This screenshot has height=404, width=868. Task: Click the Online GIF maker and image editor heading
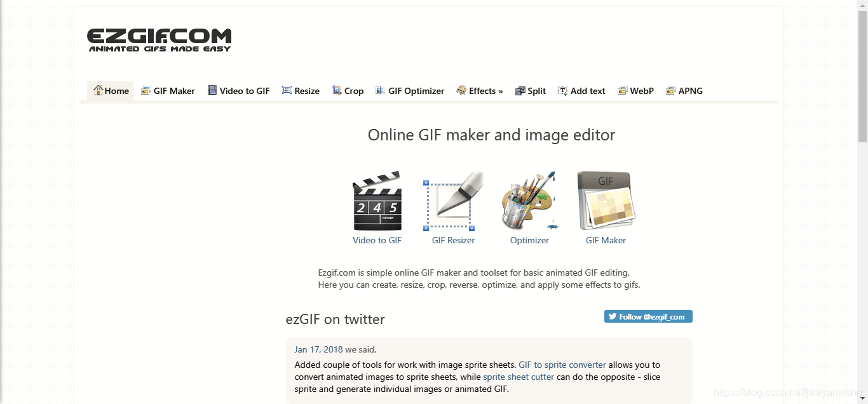(491, 135)
